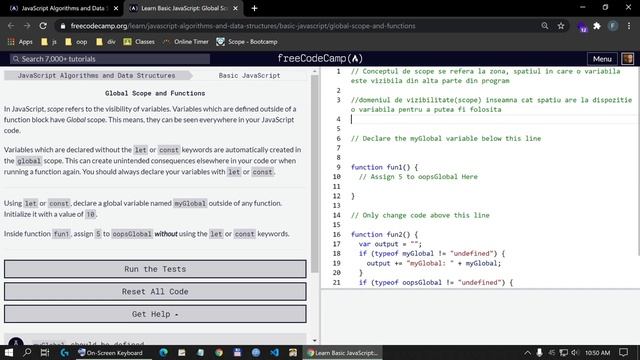Go back with the browser back arrow
640x360 pixels.
pyautogui.click(x=11, y=26)
